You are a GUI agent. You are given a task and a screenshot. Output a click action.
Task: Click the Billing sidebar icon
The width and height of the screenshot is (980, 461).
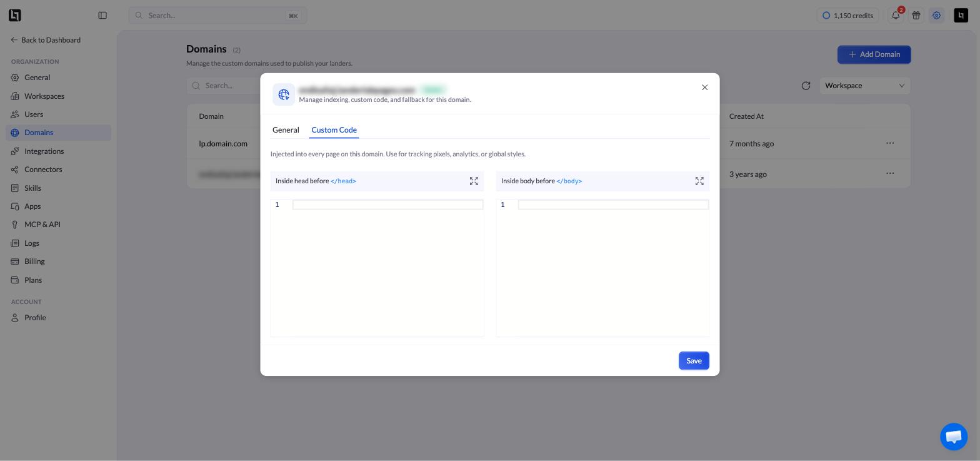(15, 261)
